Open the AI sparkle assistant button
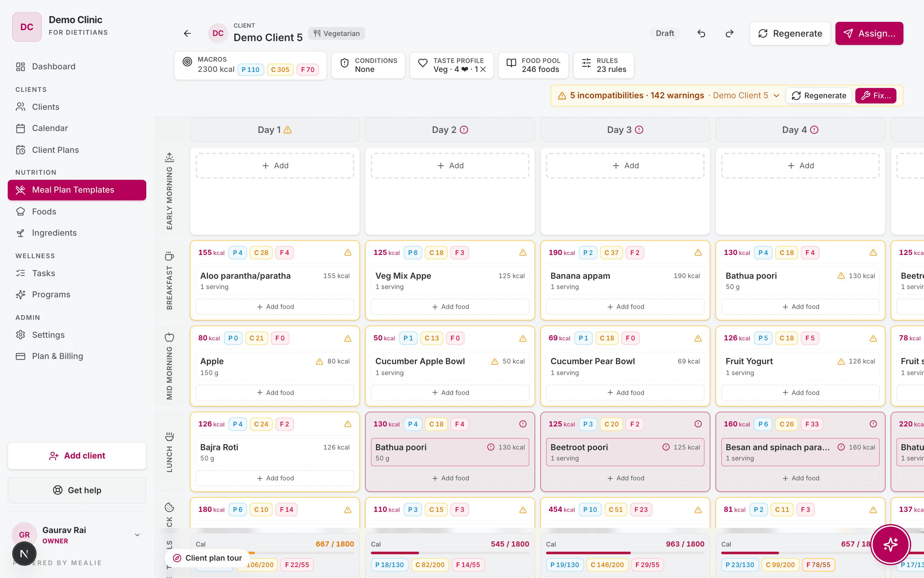 point(890,544)
